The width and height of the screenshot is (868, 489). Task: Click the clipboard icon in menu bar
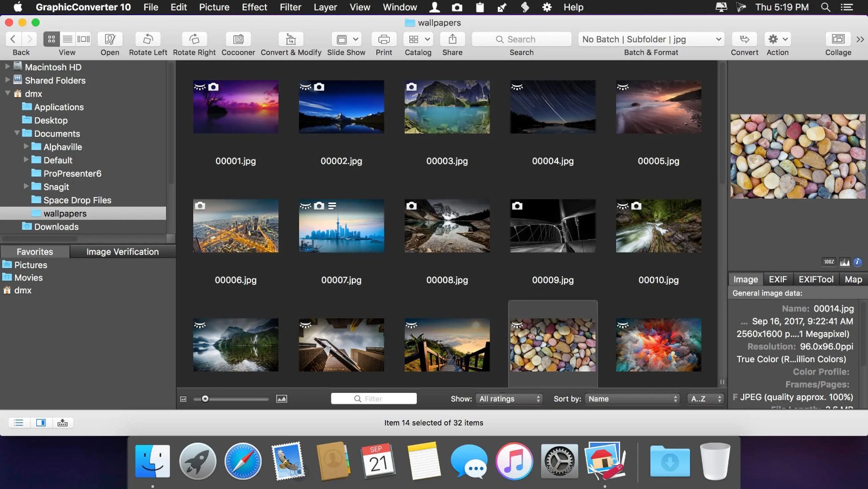(x=480, y=7)
